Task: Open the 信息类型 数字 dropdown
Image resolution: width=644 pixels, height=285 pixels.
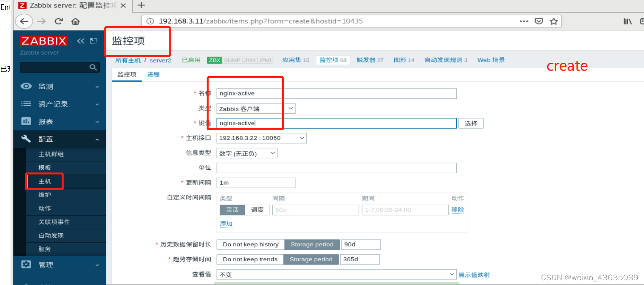Action: (x=247, y=153)
